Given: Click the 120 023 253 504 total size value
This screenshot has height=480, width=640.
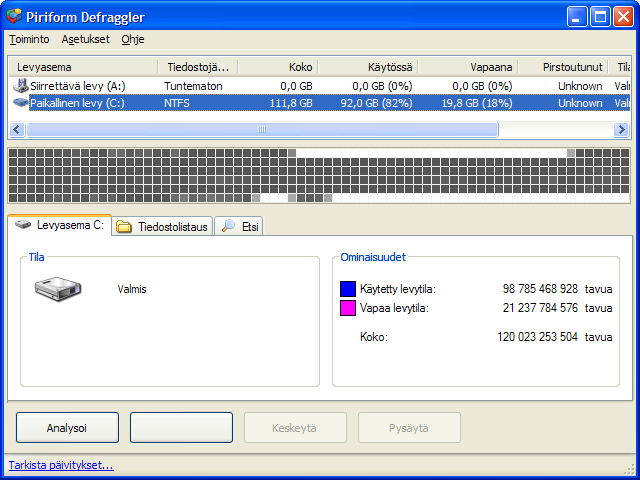Looking at the screenshot, I should click(x=537, y=337).
